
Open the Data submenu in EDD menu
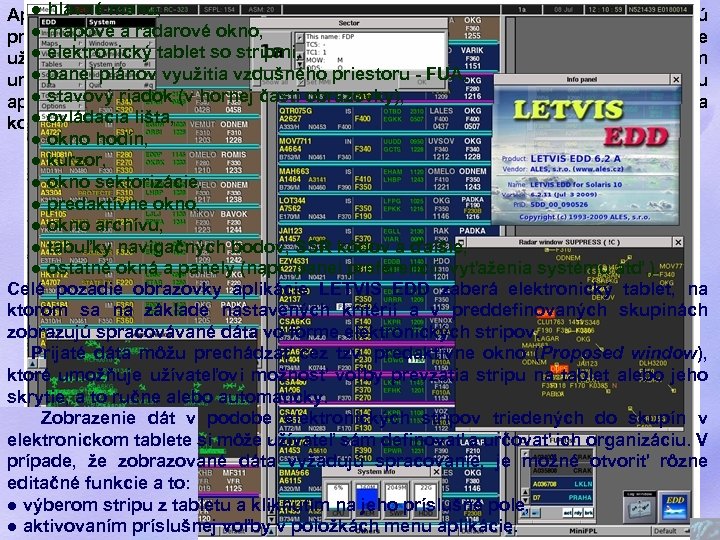(62, 85)
